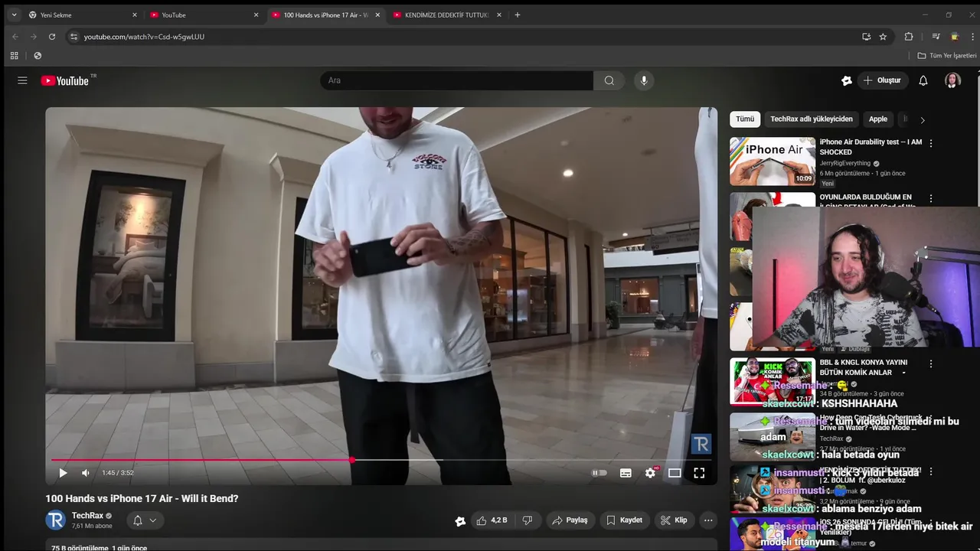This screenshot has height=551, width=980.
Task: Expand the tab search dropdown arrow
Action: (14, 15)
